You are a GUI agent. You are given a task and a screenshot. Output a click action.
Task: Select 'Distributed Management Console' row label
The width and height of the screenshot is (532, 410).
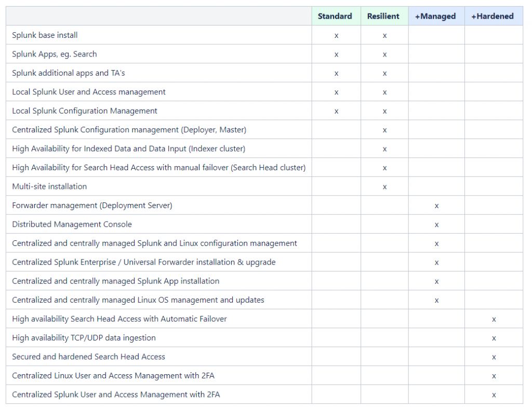72,224
